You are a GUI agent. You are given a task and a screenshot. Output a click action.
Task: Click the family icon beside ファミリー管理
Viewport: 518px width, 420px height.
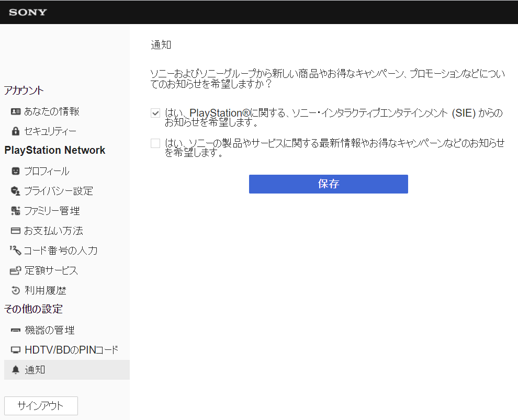(16, 211)
